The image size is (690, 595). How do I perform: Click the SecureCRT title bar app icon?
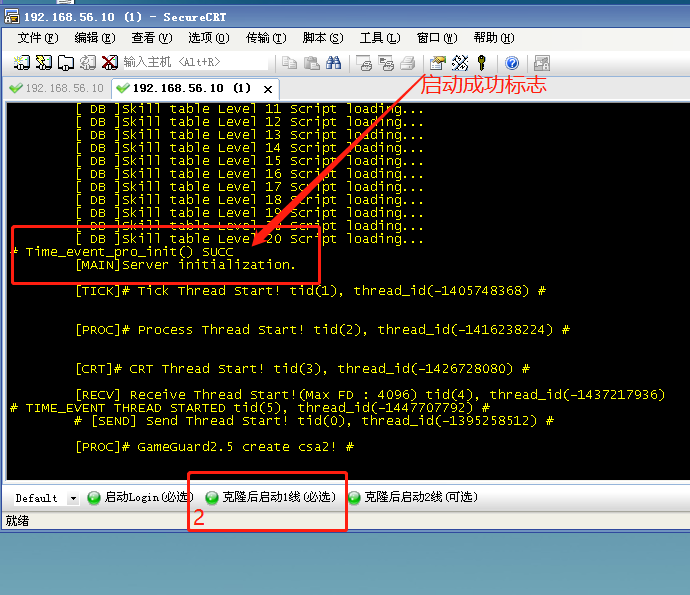pyautogui.click(x=12, y=17)
